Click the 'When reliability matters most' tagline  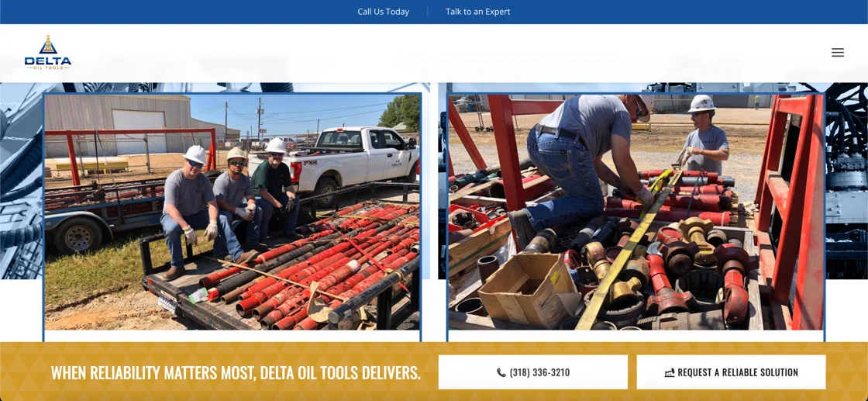click(x=236, y=372)
